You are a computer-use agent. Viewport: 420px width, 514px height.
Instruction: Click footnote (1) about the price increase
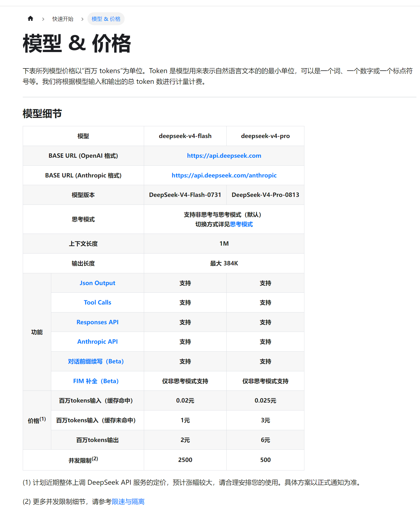pyautogui.click(x=192, y=483)
